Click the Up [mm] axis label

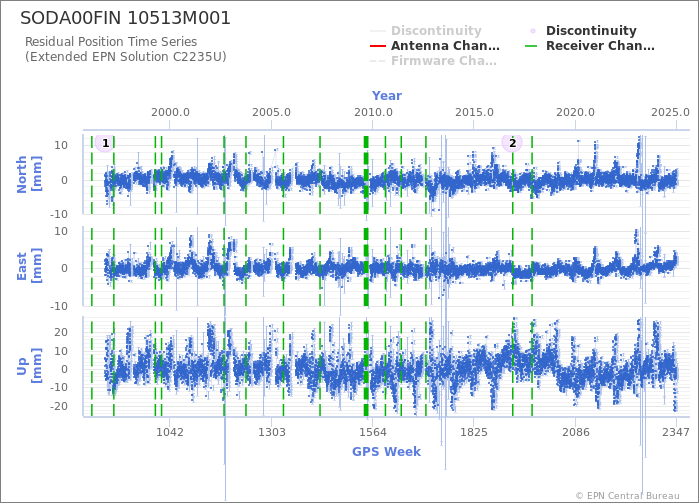29,366
